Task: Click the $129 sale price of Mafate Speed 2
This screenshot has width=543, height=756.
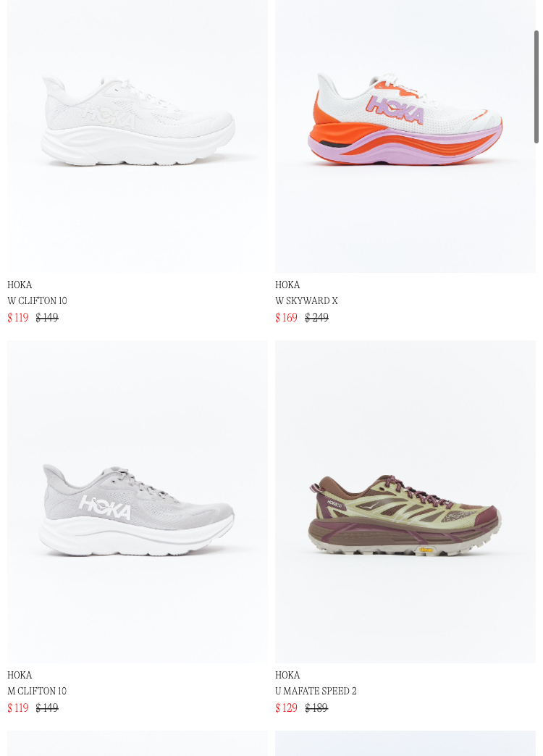Action: (x=286, y=707)
